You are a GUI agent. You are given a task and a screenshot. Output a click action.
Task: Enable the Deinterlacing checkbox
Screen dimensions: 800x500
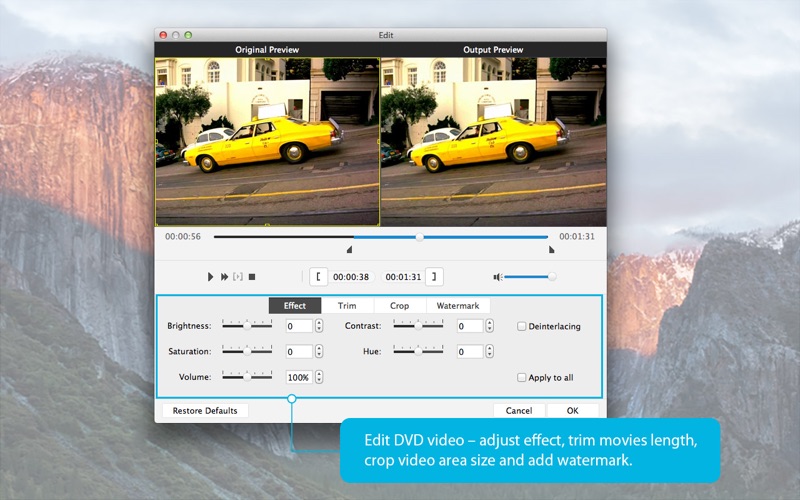522,326
